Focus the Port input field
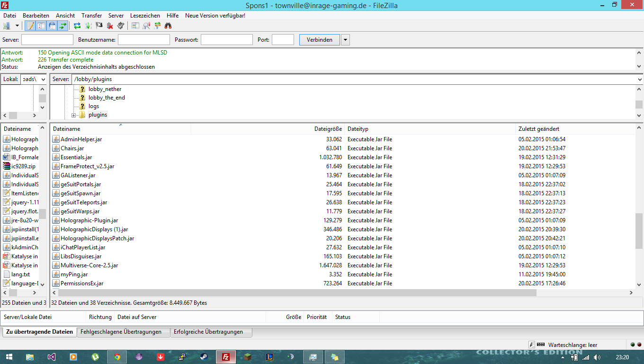This screenshot has width=644, height=364. (x=283, y=40)
